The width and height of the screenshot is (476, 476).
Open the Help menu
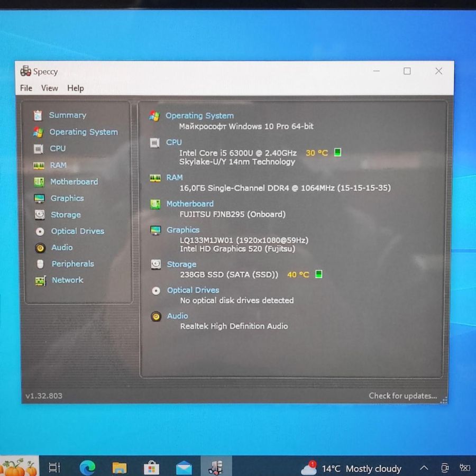[x=76, y=88]
